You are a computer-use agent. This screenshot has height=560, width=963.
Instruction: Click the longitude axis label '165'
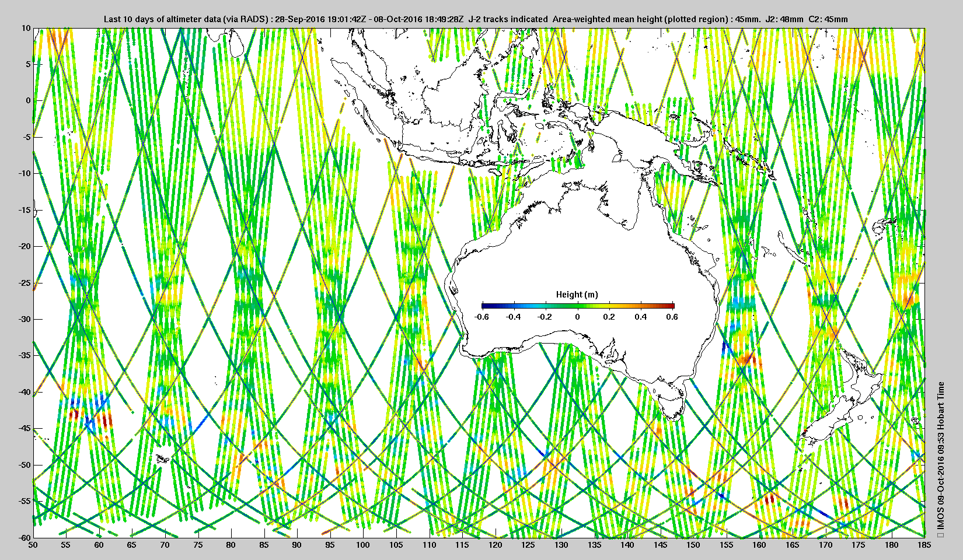point(793,545)
